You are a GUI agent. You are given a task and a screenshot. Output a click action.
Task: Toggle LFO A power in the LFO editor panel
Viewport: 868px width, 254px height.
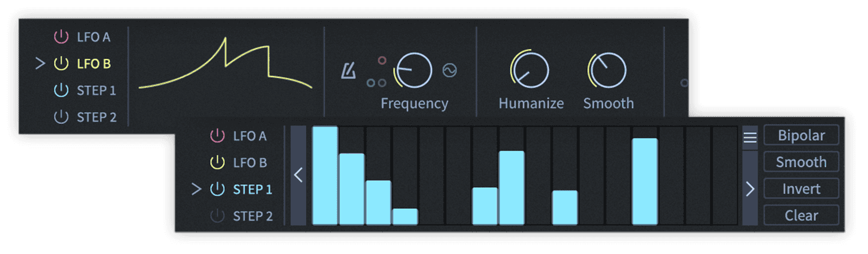click(x=61, y=37)
